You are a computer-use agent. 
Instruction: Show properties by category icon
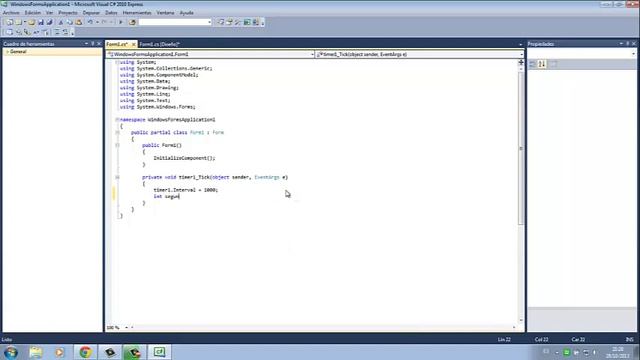click(532, 64)
